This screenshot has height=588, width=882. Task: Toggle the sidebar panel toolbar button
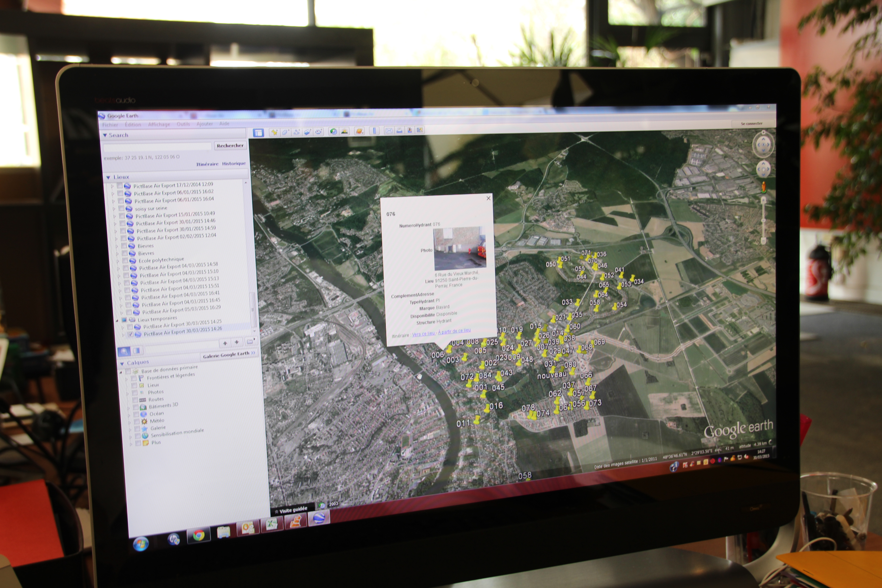point(258,132)
